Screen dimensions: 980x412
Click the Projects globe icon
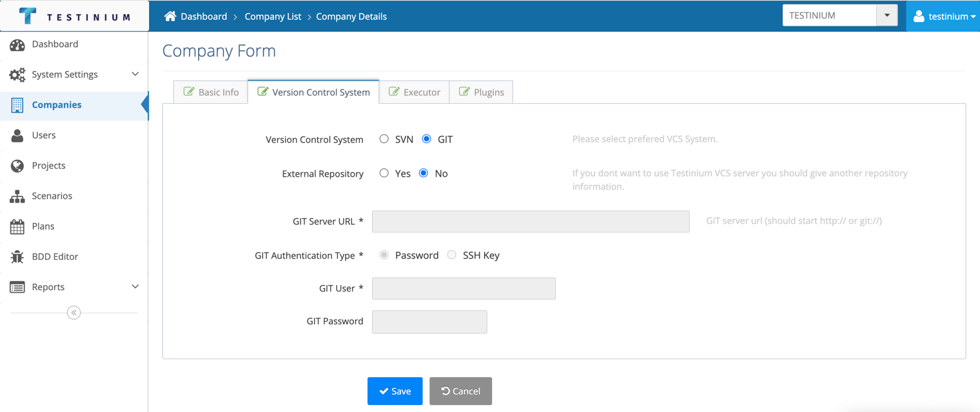pyautogui.click(x=17, y=166)
